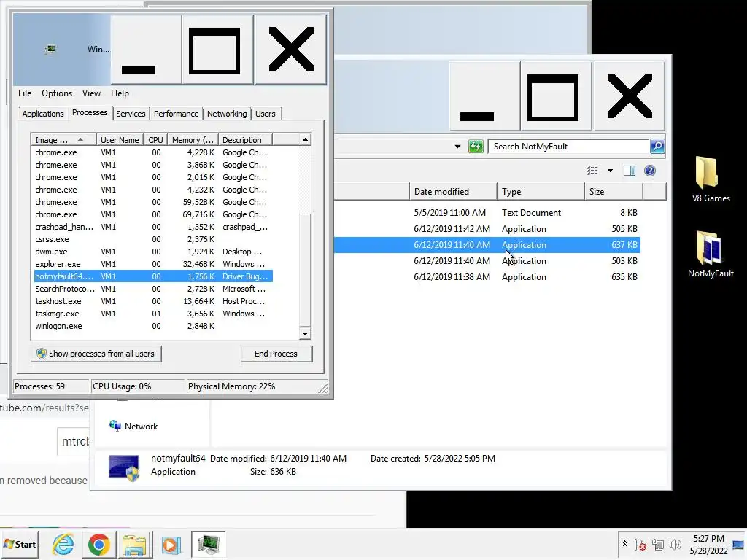
Task: Open Task Manager Options menu
Action: pos(57,93)
